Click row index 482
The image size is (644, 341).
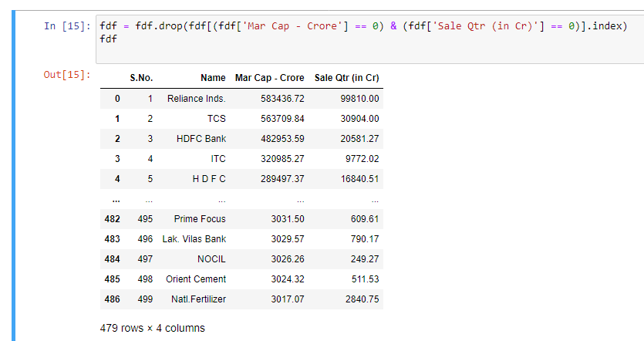pos(112,219)
